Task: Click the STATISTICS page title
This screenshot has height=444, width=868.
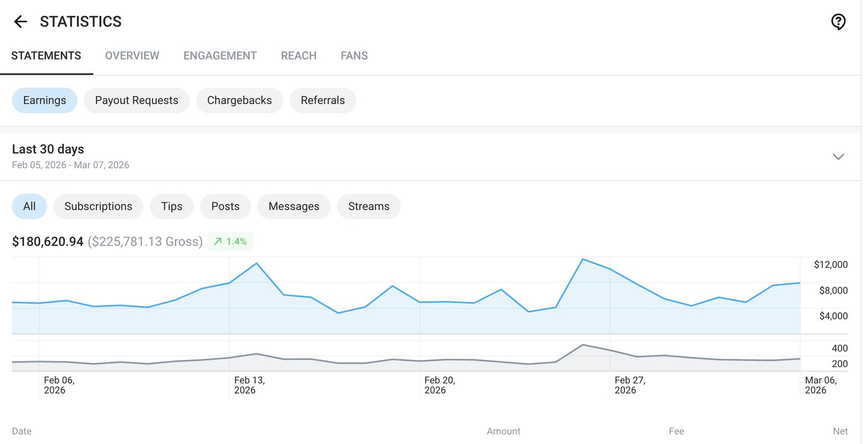Action: [81, 22]
